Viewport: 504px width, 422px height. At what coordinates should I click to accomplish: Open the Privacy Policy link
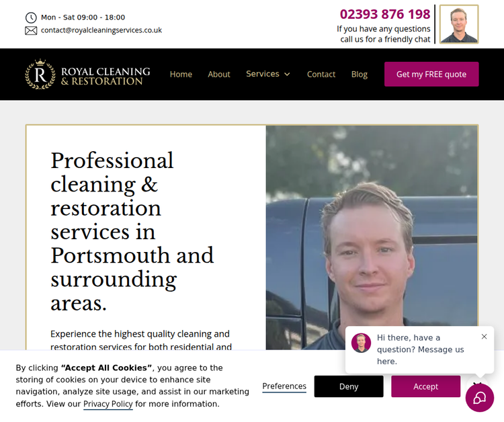(x=108, y=404)
